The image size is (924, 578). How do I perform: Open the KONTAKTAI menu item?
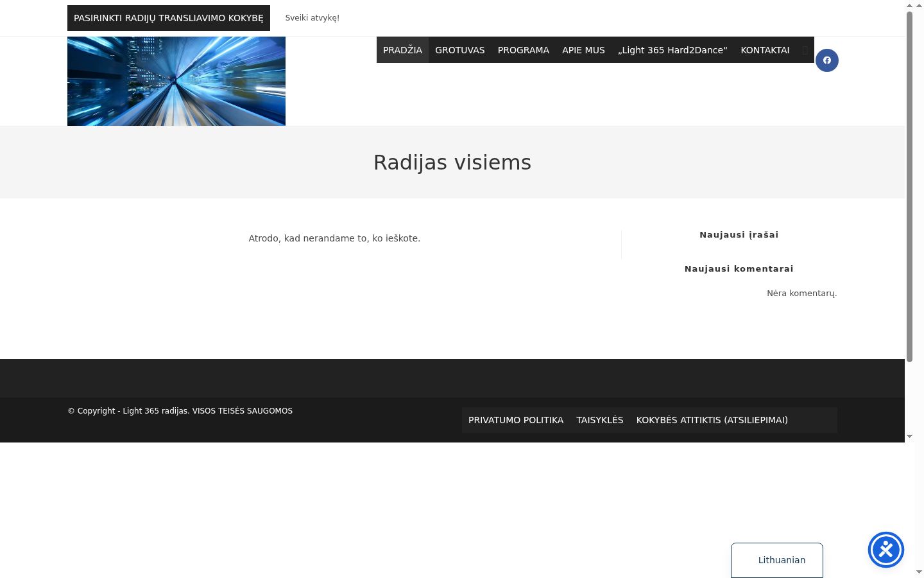point(765,50)
